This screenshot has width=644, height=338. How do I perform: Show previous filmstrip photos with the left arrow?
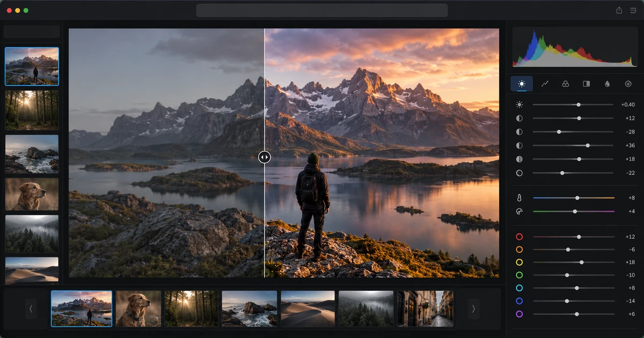pos(31,308)
